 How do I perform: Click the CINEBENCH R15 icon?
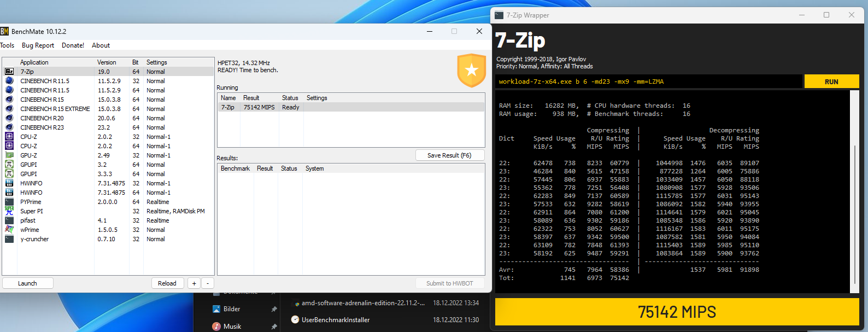coord(9,100)
